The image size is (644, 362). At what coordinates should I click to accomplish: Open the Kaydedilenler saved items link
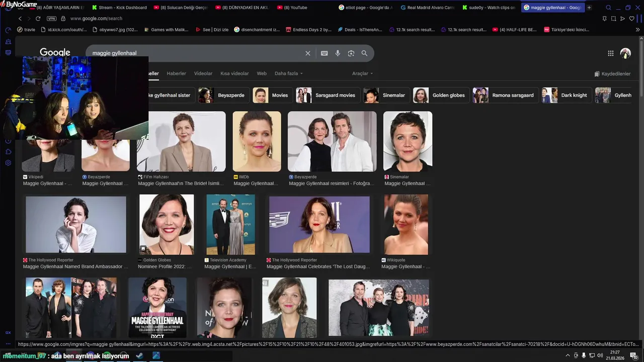[612, 74]
